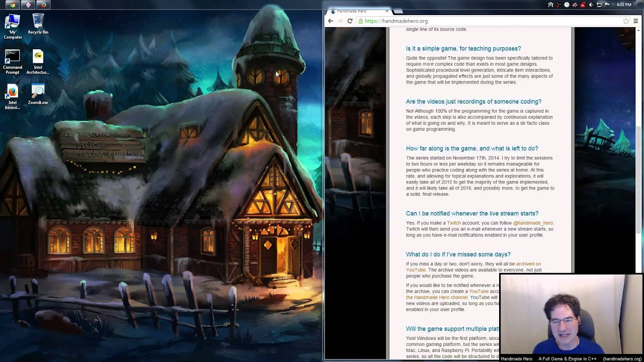Click the Twitch link
The image size is (644, 362).
tap(454, 223)
